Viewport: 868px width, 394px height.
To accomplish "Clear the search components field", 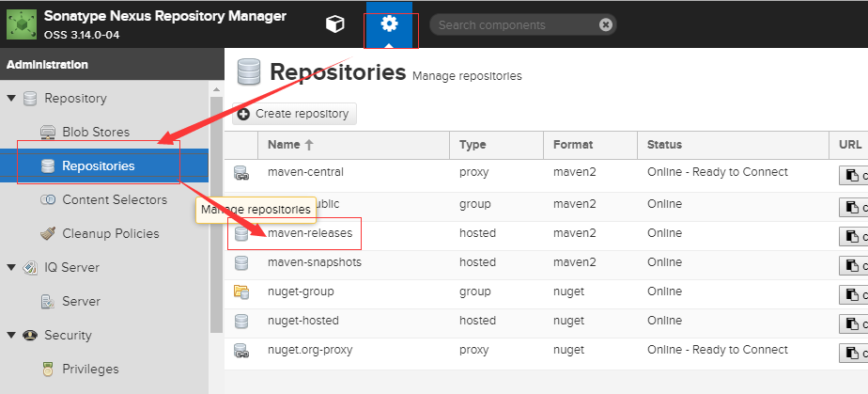I will pyautogui.click(x=606, y=25).
